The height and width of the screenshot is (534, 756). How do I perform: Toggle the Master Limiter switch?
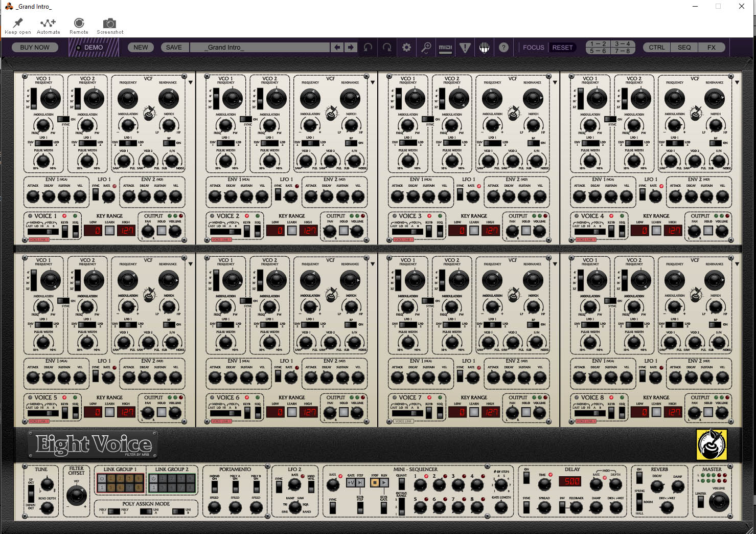701,501
